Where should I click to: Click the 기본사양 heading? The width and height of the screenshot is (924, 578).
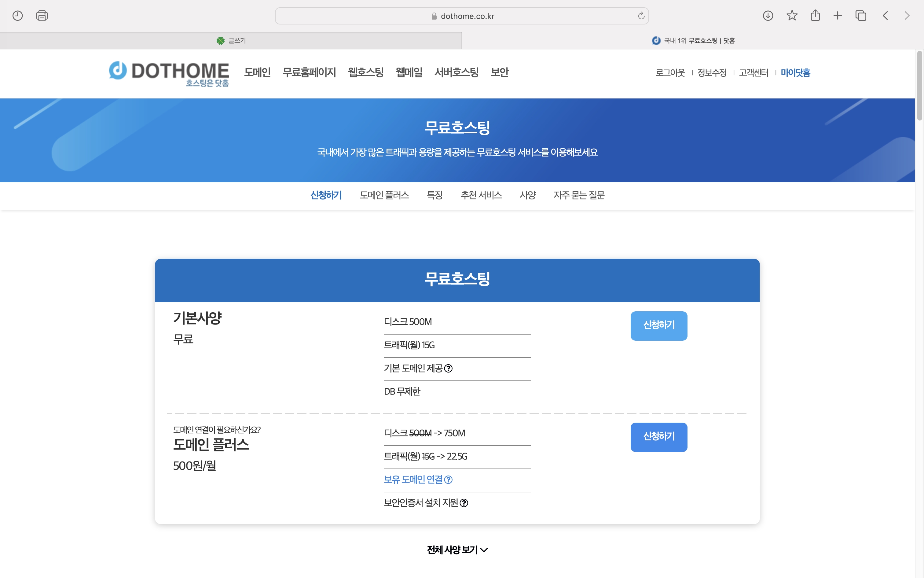point(197,318)
